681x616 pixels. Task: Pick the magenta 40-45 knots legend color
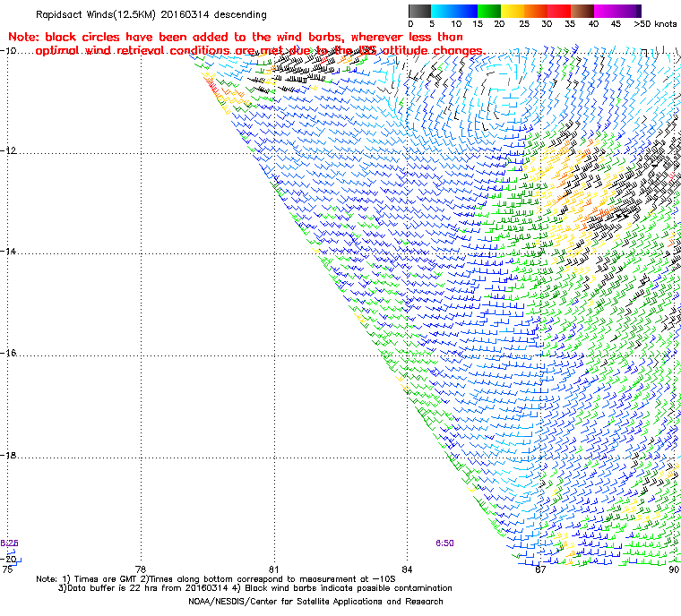tap(606, 11)
